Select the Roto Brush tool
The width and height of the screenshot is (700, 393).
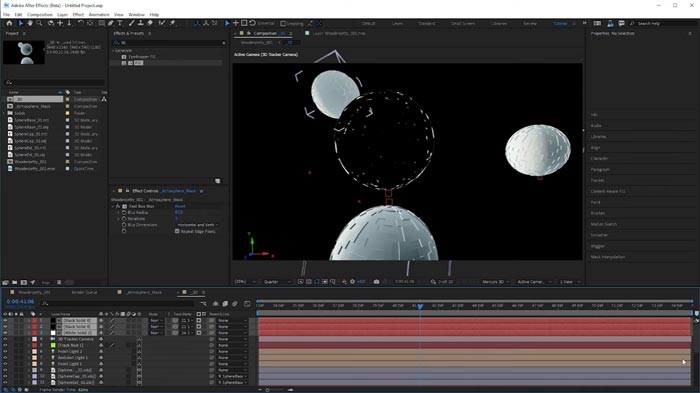point(162,23)
